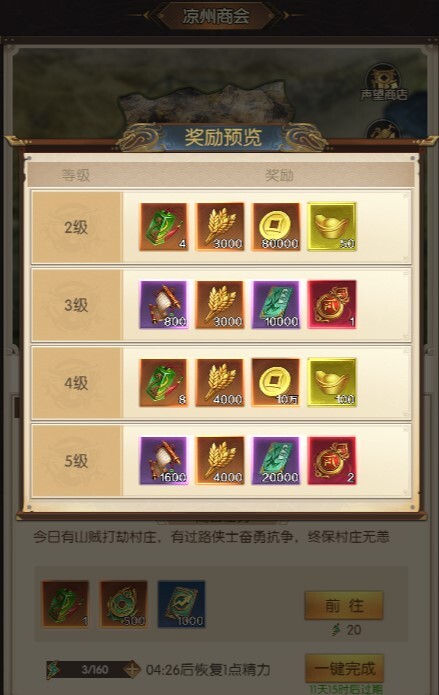Tap the jade ring reward showing 500
This screenshot has height=695, width=439.
tap(123, 604)
